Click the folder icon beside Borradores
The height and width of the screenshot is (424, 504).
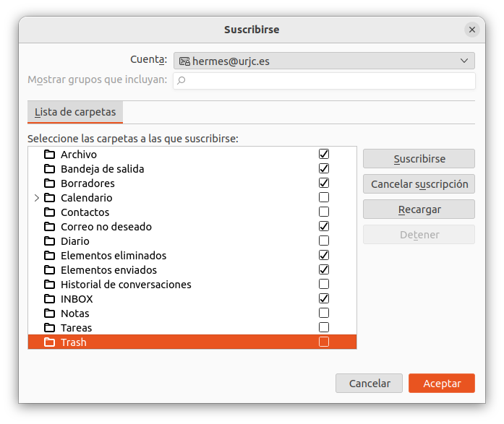click(49, 183)
